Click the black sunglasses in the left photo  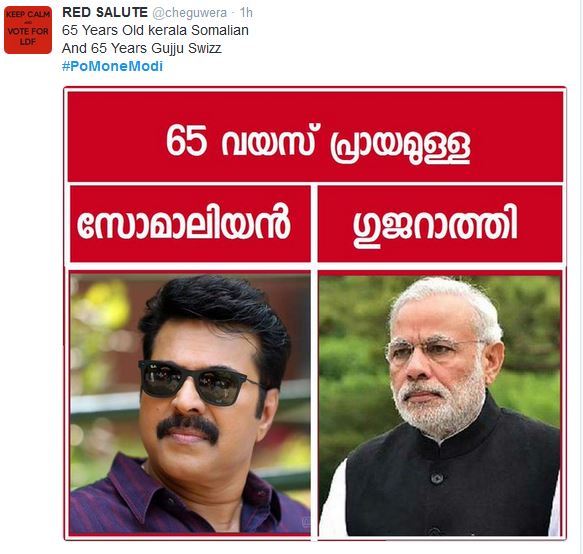tap(197, 383)
